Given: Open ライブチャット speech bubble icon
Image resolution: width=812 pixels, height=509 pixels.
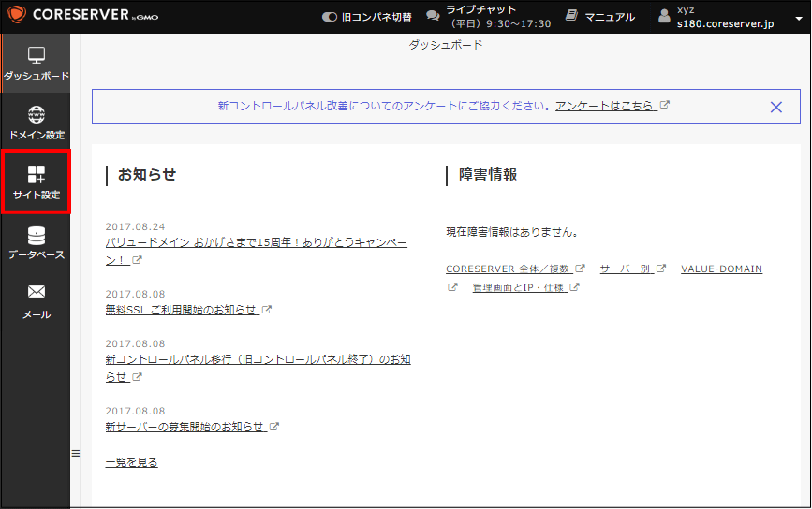Looking at the screenshot, I should pos(433,16).
